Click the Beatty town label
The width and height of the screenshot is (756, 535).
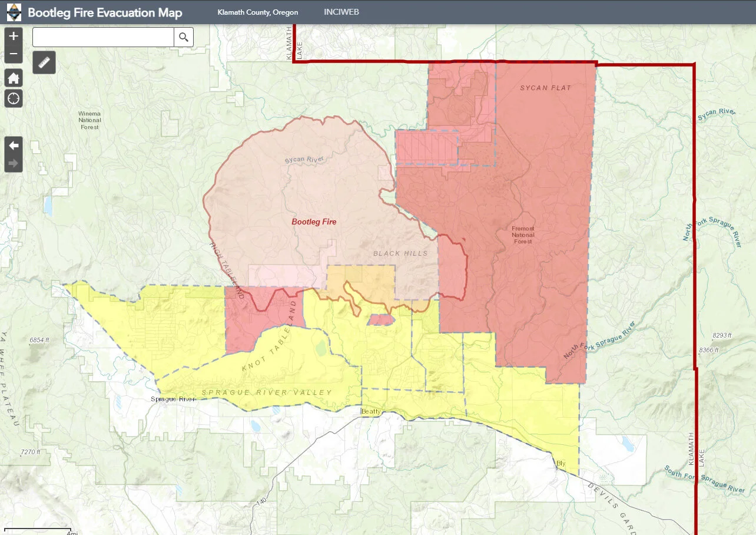[372, 411]
